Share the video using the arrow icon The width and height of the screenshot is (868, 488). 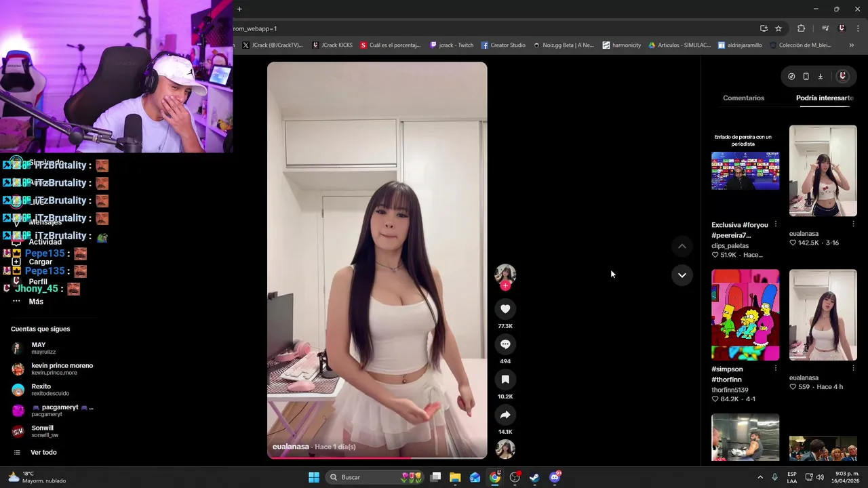(505, 415)
